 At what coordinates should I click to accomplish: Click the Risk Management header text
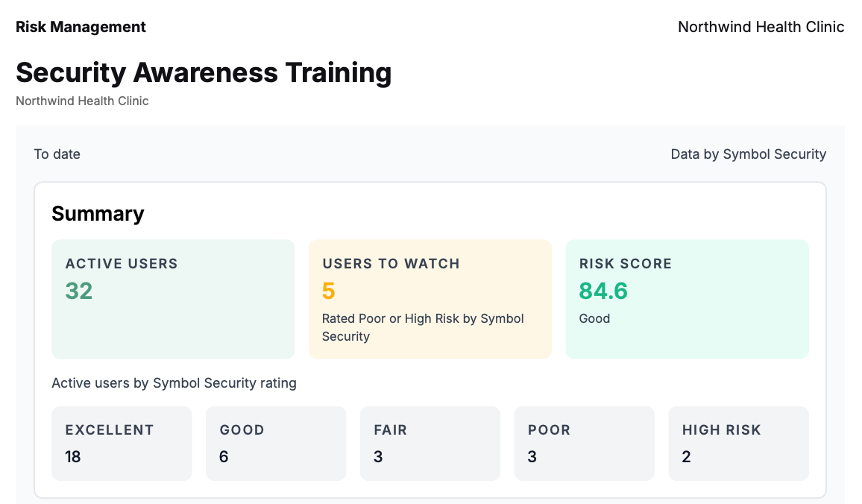tap(81, 27)
